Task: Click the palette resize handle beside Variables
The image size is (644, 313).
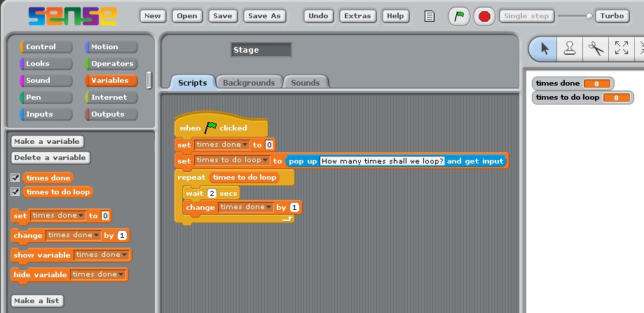Action: point(149,80)
